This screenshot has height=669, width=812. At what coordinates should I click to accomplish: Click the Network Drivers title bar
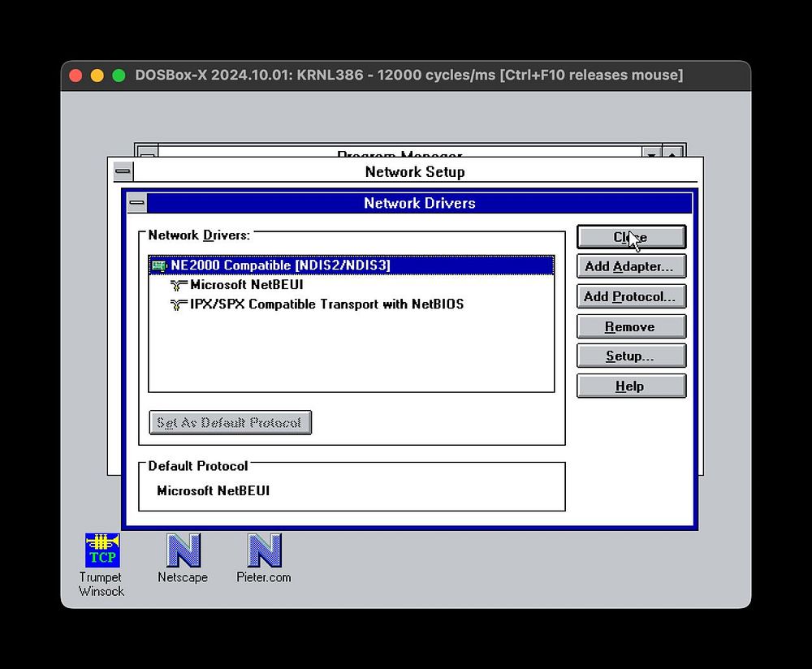420,203
